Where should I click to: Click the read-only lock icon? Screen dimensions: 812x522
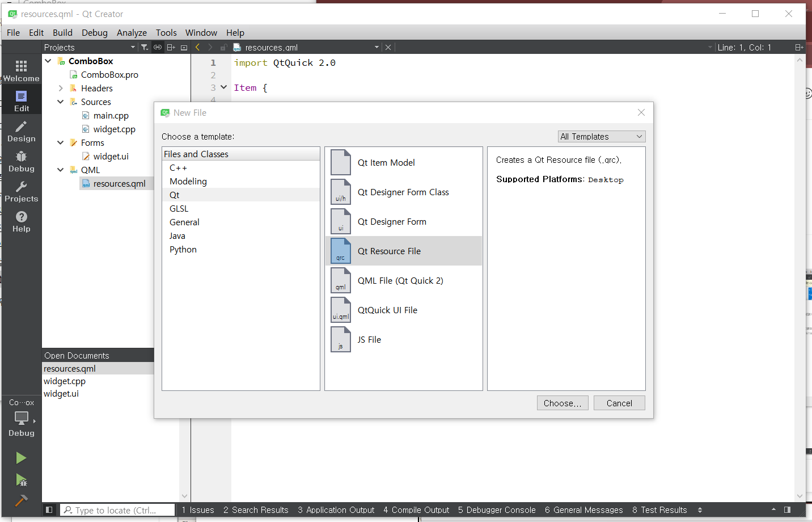pos(223,48)
